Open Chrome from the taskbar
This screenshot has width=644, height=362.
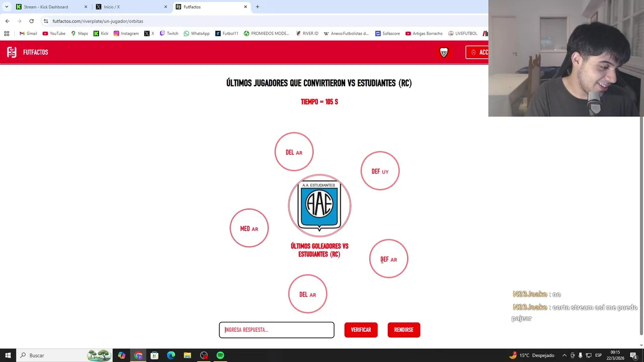[x=138, y=355]
